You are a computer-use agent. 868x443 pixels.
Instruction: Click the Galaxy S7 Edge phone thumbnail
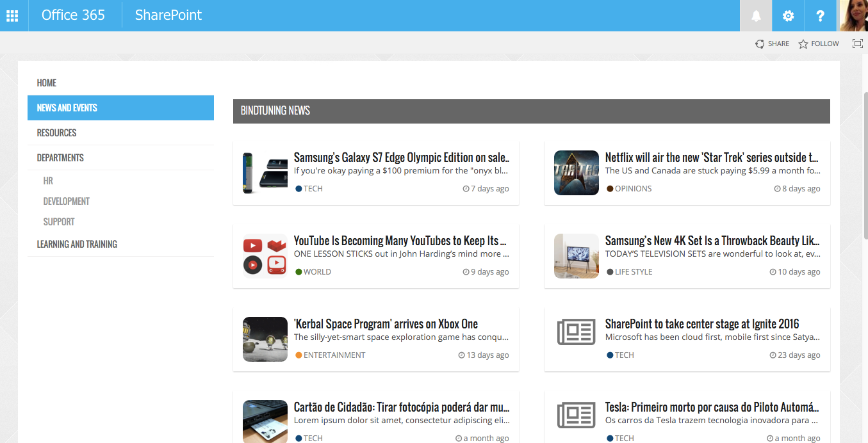pyautogui.click(x=265, y=173)
